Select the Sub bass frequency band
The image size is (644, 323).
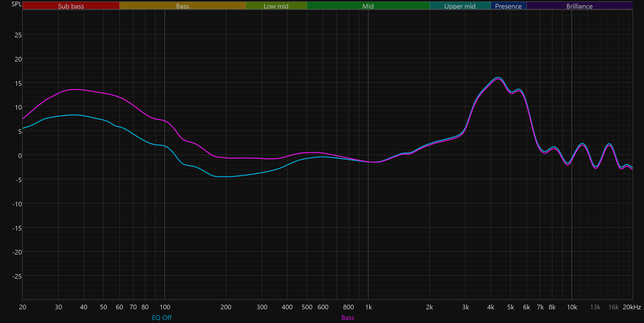click(71, 6)
